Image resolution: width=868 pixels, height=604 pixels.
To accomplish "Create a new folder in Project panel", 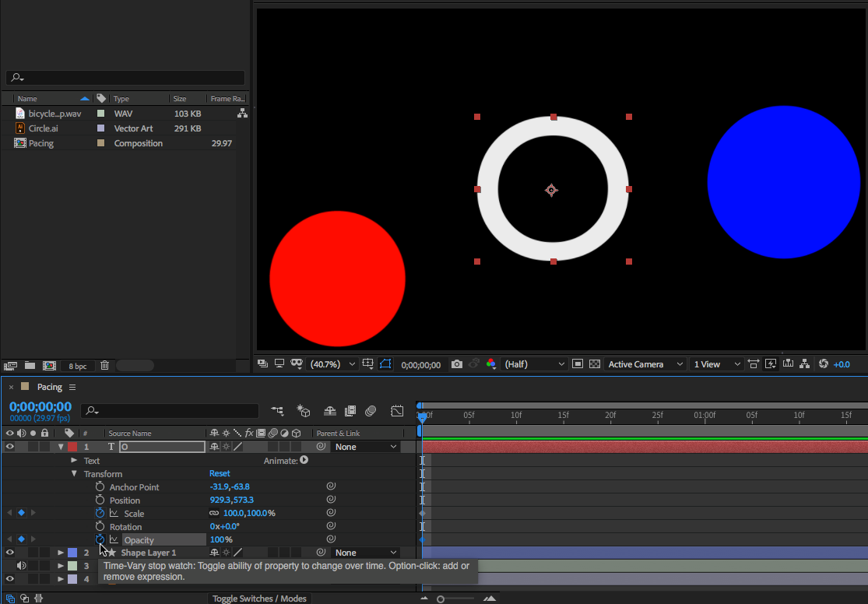I will coord(30,366).
